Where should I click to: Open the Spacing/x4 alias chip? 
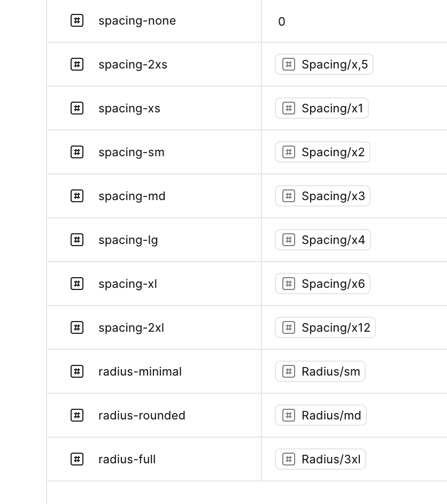point(323,240)
